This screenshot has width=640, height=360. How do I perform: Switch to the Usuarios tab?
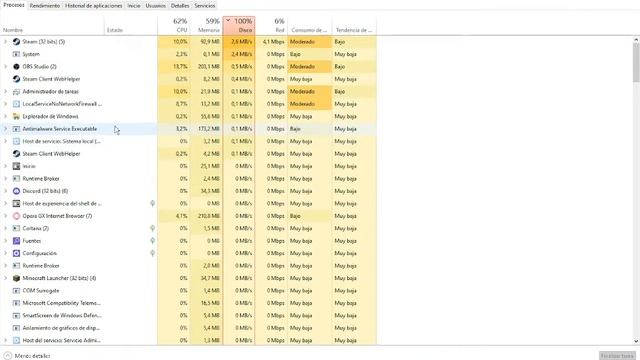[x=156, y=6]
